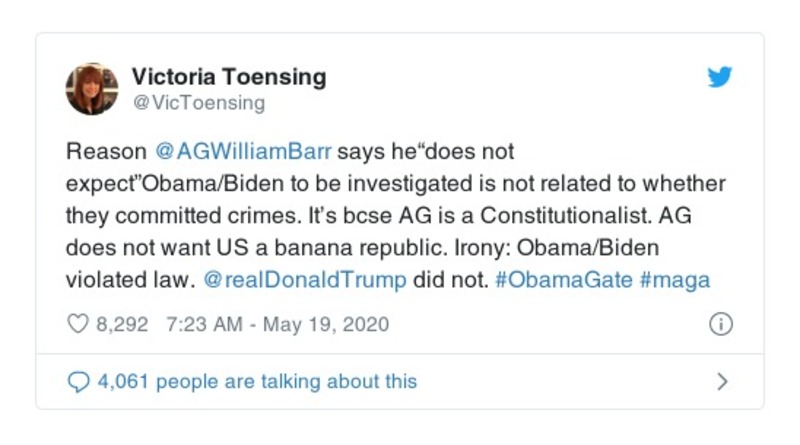Screen dimensions: 800x445
Task: Follow the @AGWilliamBarr mention link
Action: 243,152
